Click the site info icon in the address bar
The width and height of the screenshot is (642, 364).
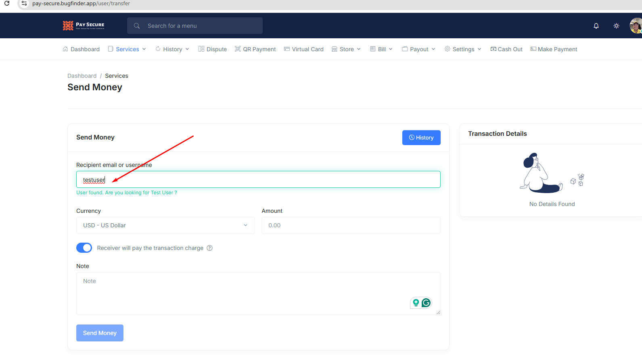pos(24,3)
